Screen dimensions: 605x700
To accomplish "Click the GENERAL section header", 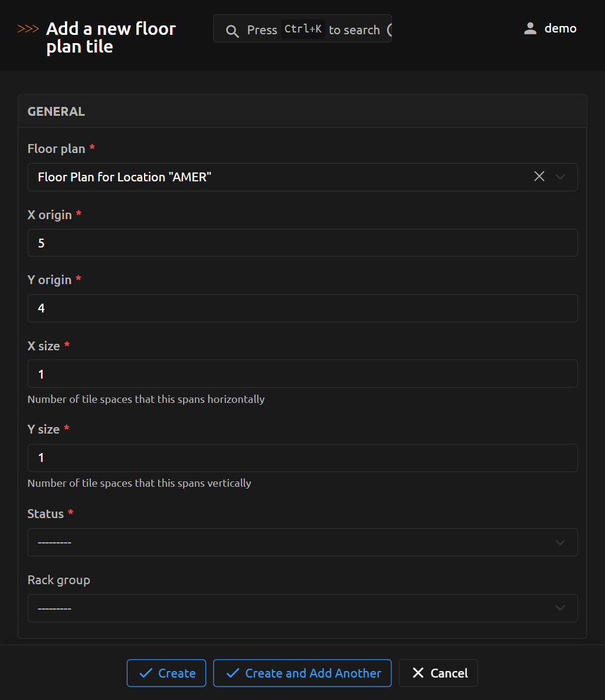I will tap(56, 112).
